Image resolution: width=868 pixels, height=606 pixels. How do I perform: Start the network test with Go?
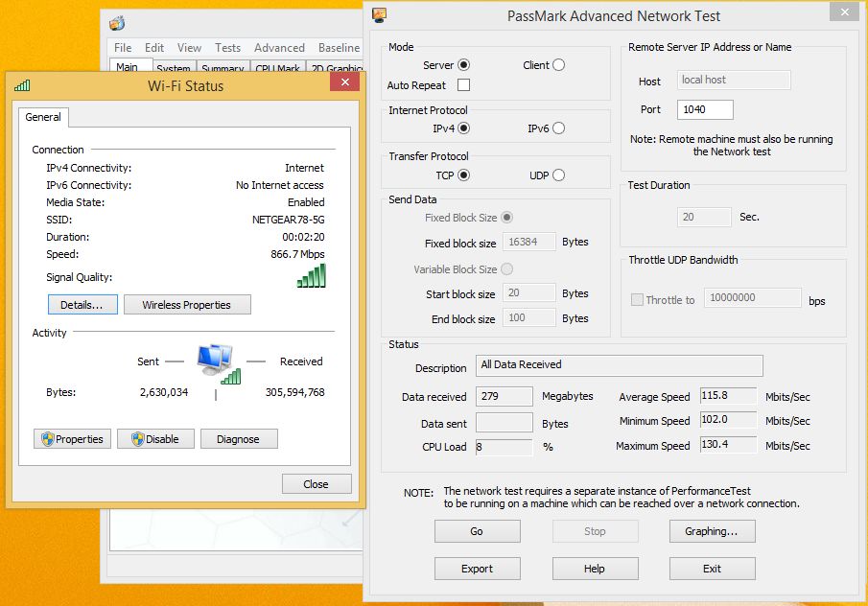pos(478,531)
